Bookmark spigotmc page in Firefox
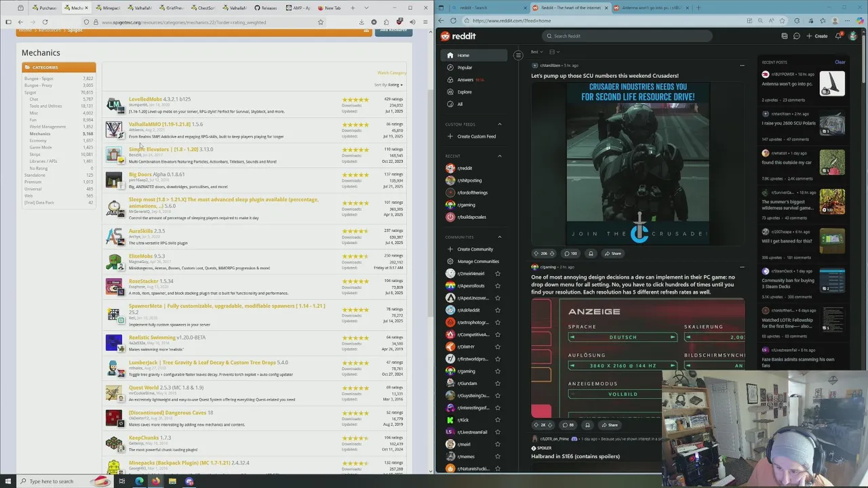868x488 pixels. 321,22
